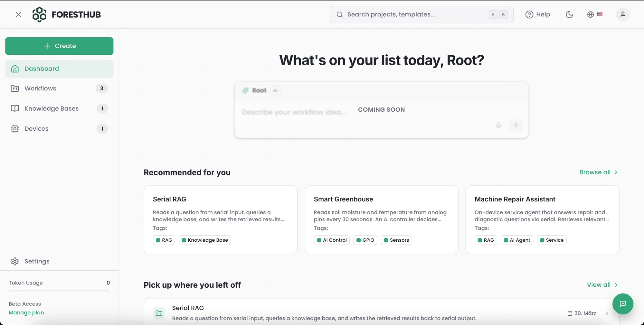The height and width of the screenshot is (325, 644).
Task: Open the Smart Greenhouse template card
Action: tap(381, 220)
